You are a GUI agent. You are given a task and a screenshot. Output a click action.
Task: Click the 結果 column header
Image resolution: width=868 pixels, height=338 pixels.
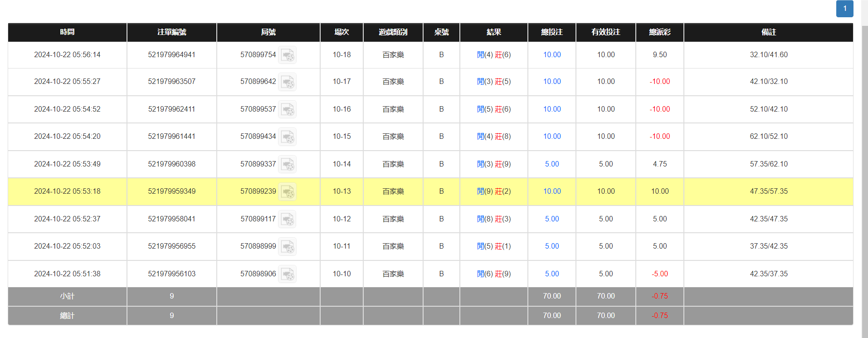pyautogui.click(x=493, y=32)
